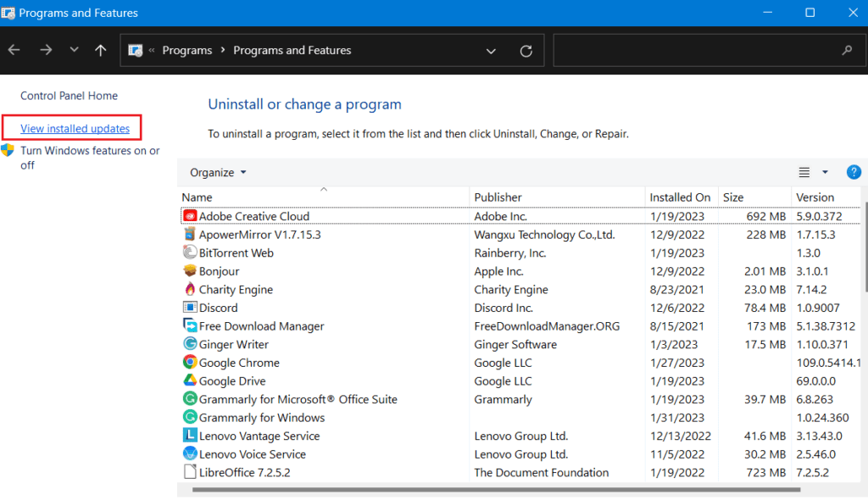Click the Discord program icon
The width and height of the screenshot is (868, 500).
point(190,308)
